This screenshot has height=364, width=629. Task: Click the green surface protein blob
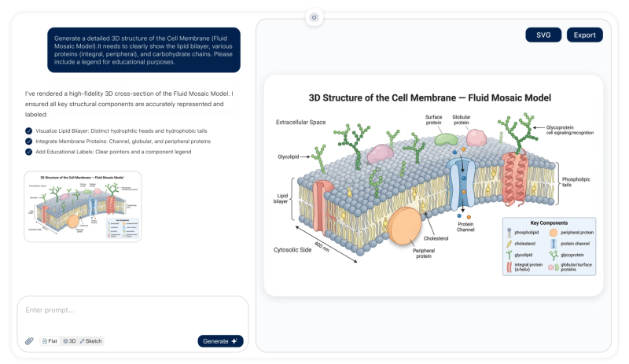(x=446, y=139)
